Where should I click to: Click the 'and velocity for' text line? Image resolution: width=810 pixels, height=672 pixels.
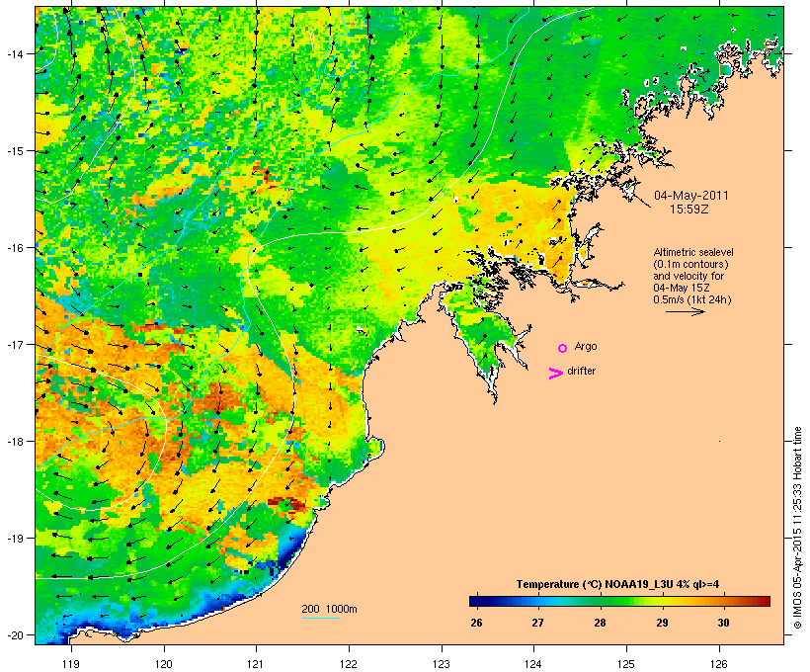coord(688,276)
